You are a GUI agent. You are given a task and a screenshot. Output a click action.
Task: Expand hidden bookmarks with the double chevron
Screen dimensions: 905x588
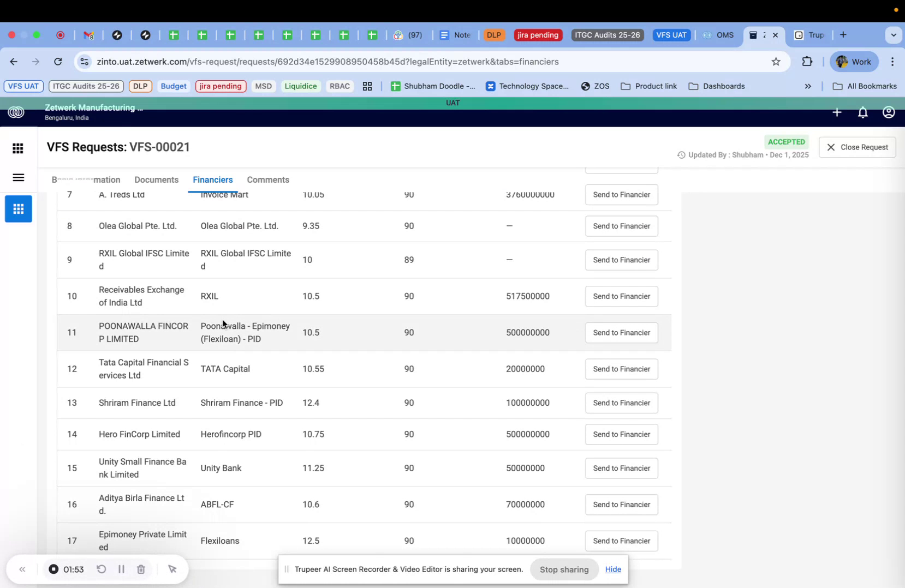pyautogui.click(x=808, y=86)
